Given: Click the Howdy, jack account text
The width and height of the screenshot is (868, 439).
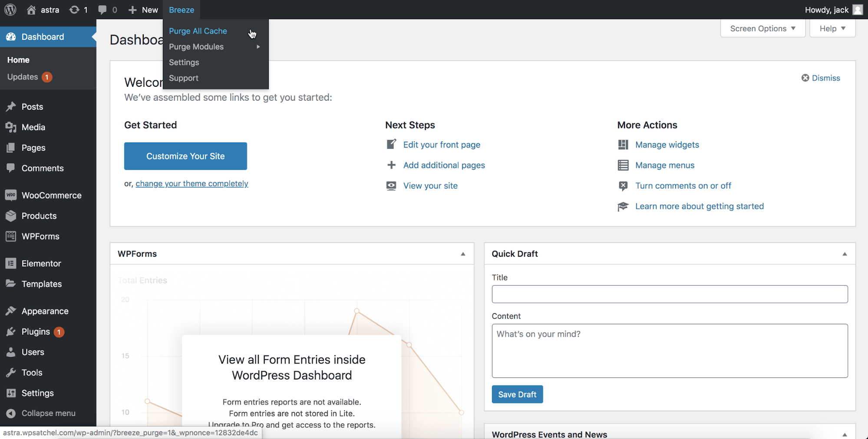Looking at the screenshot, I should (x=826, y=10).
